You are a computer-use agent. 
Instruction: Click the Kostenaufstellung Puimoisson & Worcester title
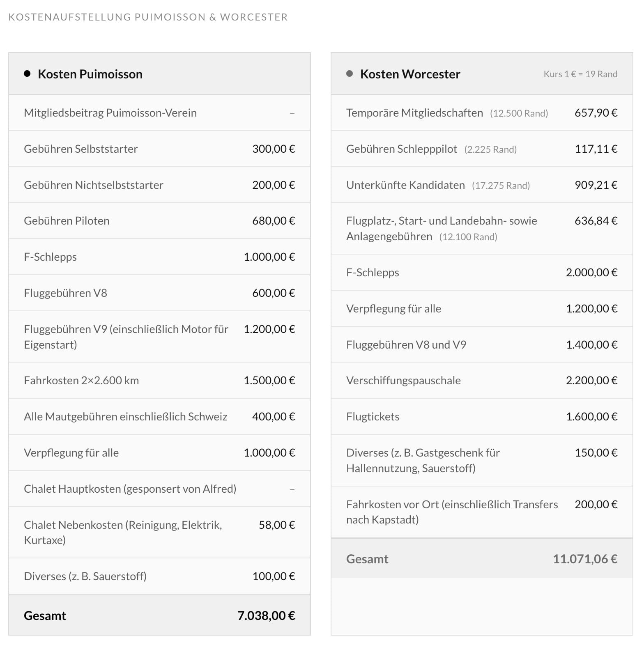tap(148, 17)
